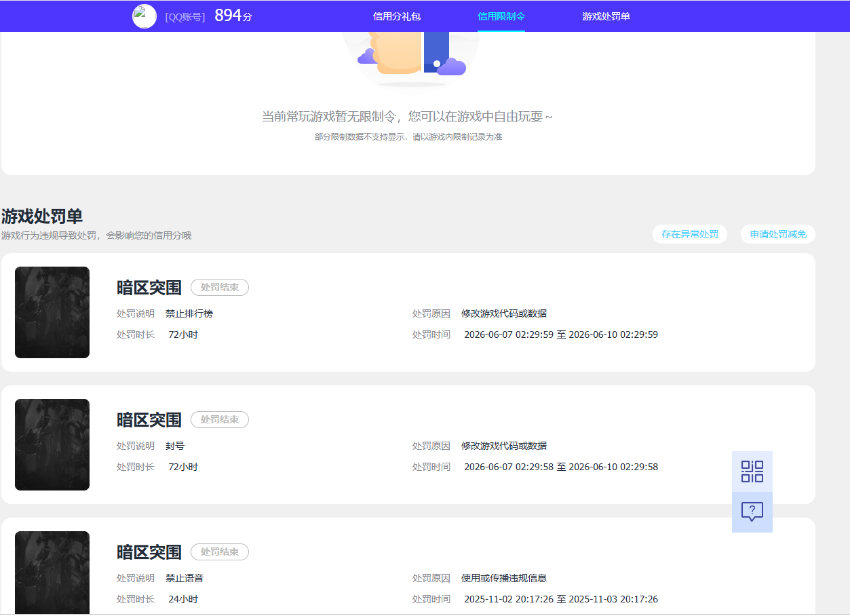850x616 pixels.
Task: Open the game thumbnail of 禁止语音 penalty
Action: (52, 573)
